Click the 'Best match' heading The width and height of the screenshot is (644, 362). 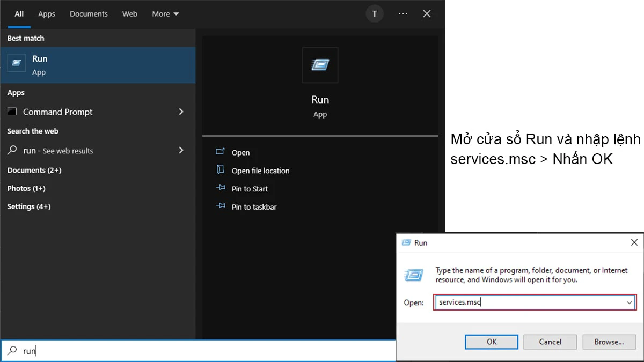[x=26, y=38]
